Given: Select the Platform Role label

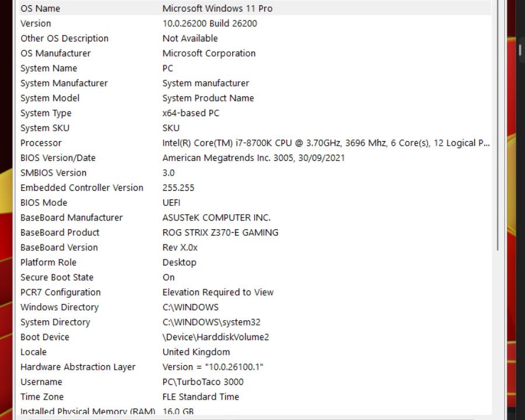Looking at the screenshot, I should [x=48, y=262].
